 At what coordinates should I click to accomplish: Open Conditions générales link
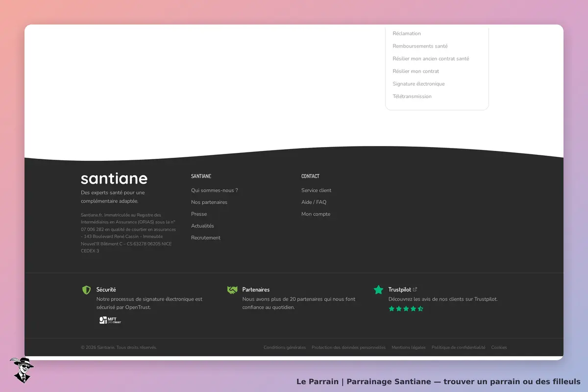(x=285, y=347)
